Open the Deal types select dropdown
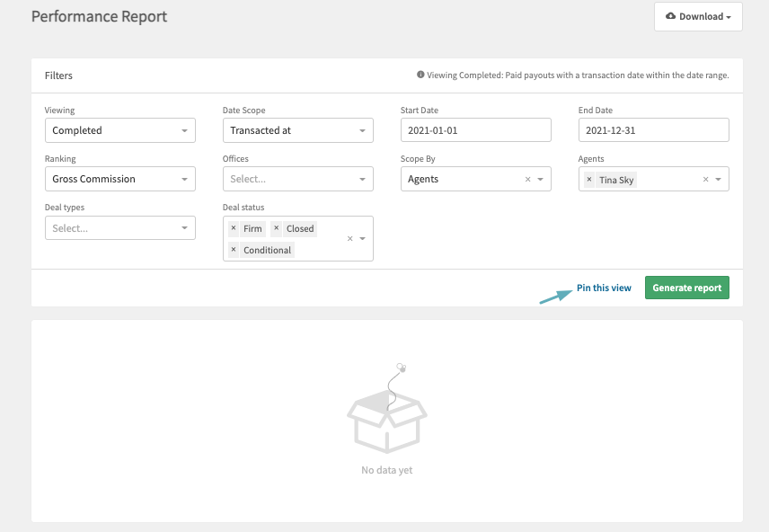Image resolution: width=769 pixels, height=532 pixels. point(120,228)
